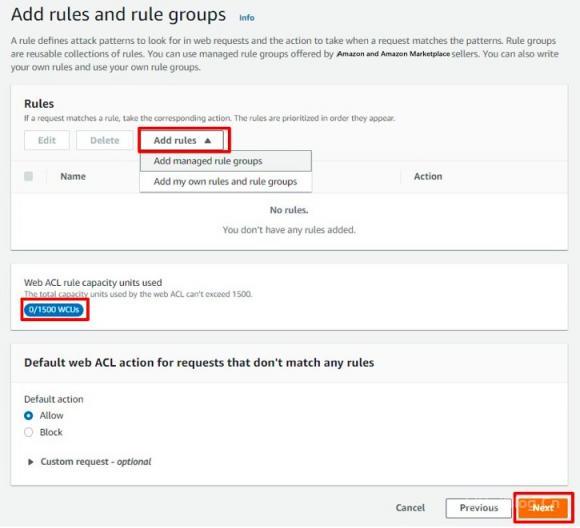Select the Block default action
580x528 pixels.
28,432
